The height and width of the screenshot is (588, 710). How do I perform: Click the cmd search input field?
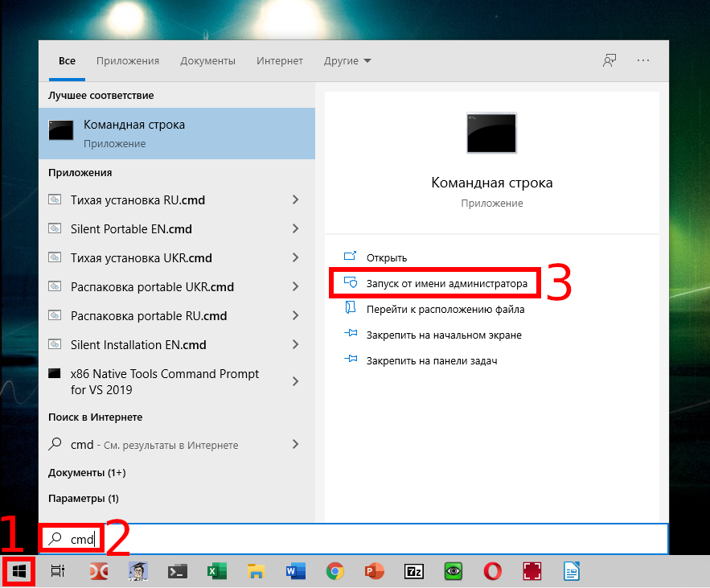[x=354, y=539]
